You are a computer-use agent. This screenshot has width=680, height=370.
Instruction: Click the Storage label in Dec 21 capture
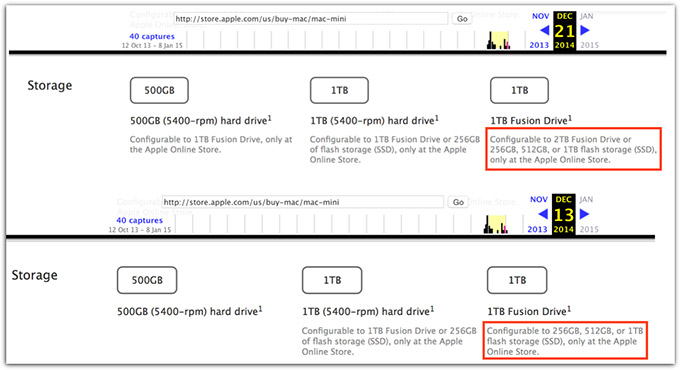click(50, 85)
